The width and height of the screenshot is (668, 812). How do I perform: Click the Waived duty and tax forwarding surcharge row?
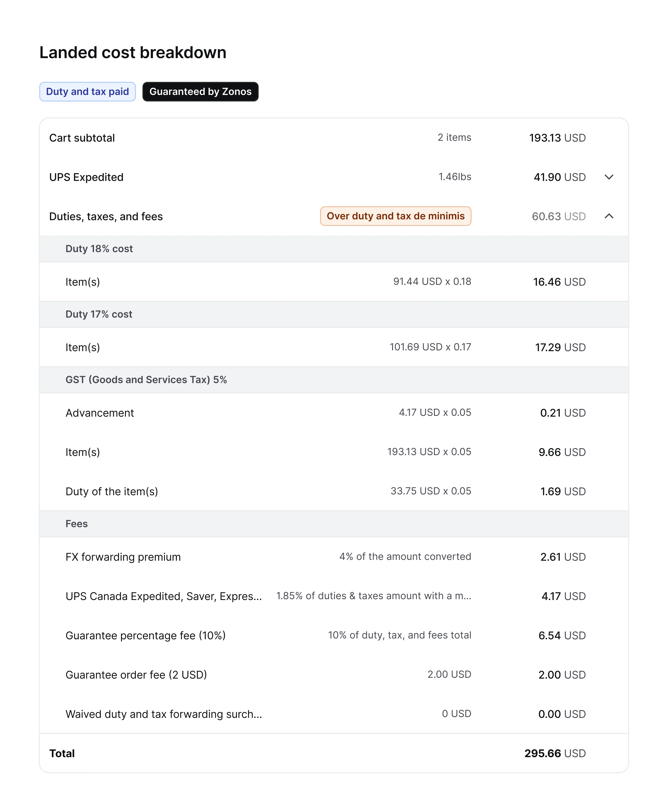pyautogui.click(x=164, y=714)
